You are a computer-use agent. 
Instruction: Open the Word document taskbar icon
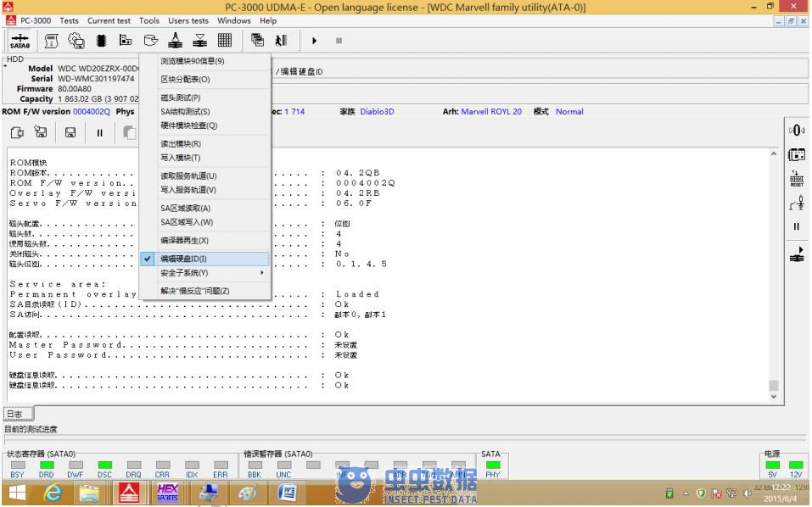click(287, 493)
